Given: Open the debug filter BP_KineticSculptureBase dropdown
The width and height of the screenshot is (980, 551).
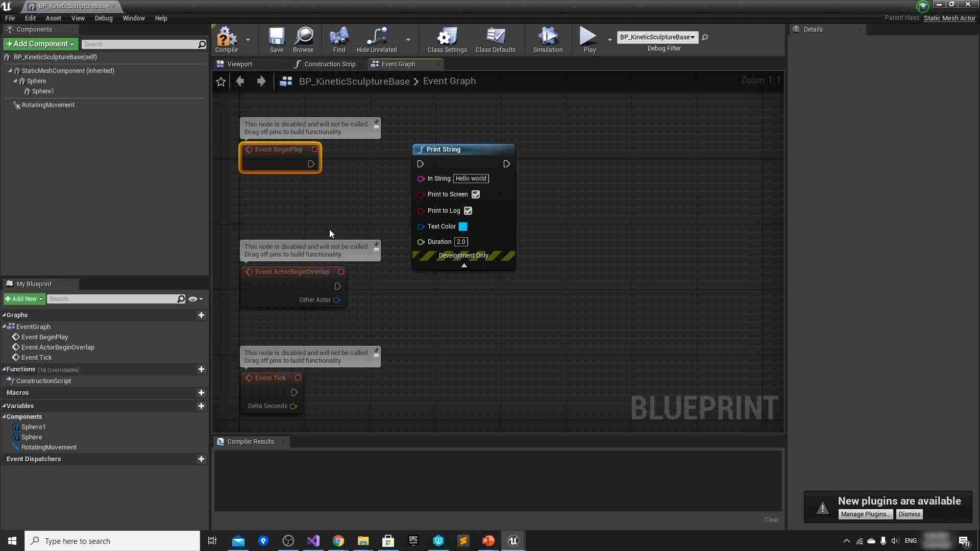Looking at the screenshot, I should (x=657, y=37).
